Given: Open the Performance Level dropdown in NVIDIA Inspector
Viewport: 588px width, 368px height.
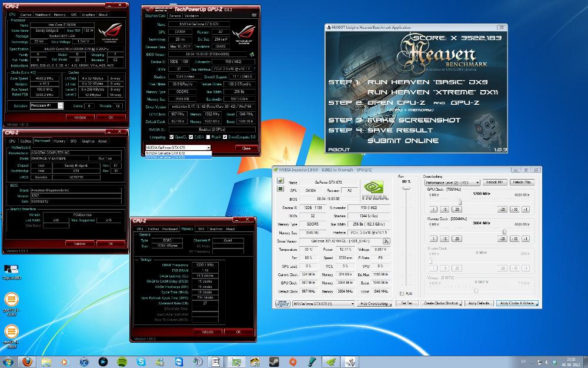Looking at the screenshot, I should point(452,183).
